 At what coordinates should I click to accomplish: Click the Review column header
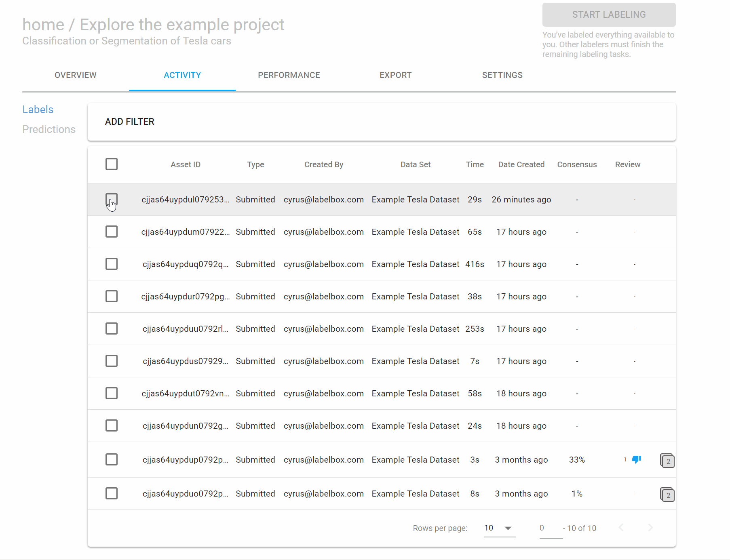(628, 164)
